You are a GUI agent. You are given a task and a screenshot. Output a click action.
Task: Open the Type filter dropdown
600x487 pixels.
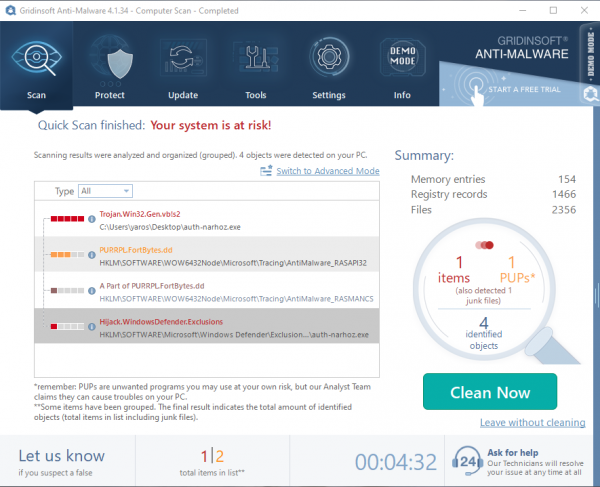point(105,191)
